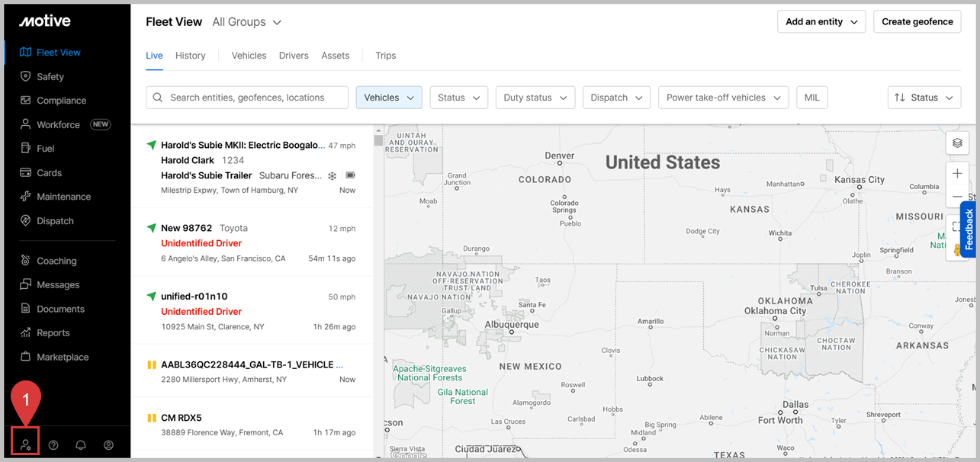Open Safety from the sidebar

[x=50, y=76]
